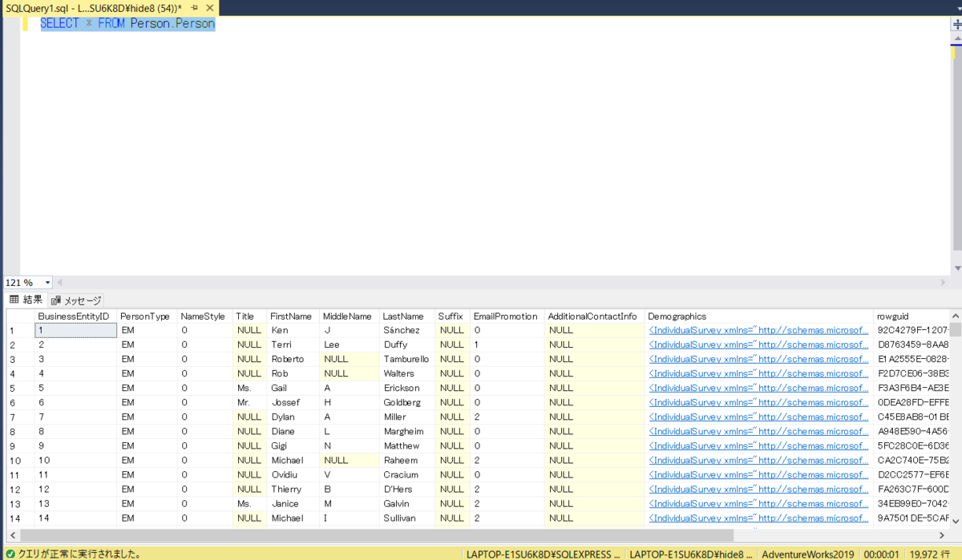Screen dimensions: 962x560
Task: Click the LastName cell 'D'Hers'
Action: 407,489
